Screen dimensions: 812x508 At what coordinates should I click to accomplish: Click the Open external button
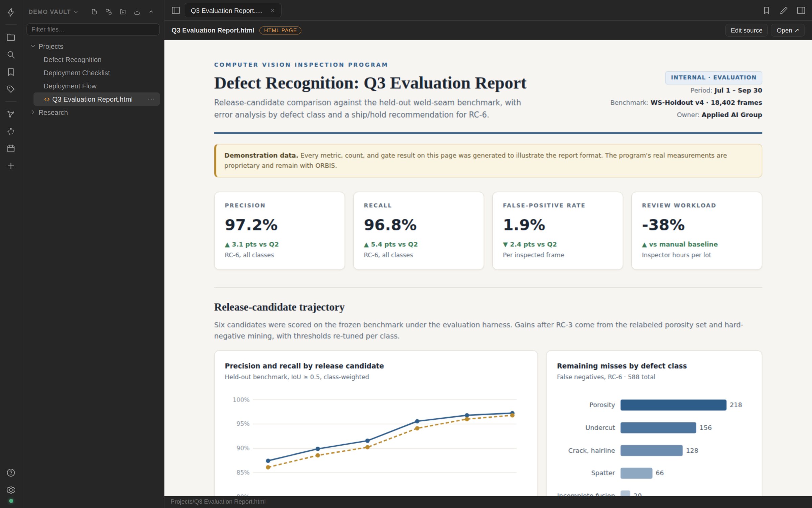[x=787, y=30]
